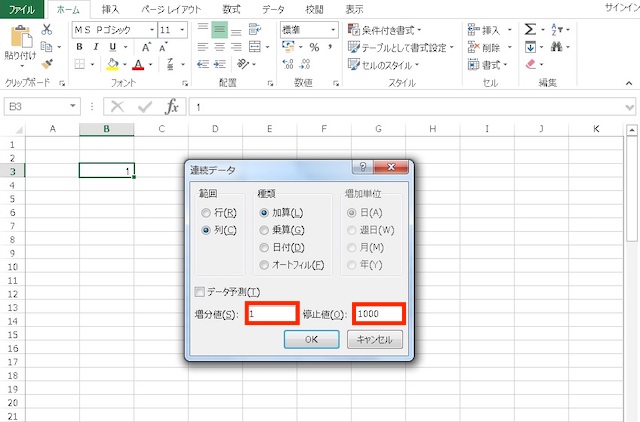Expand the 条件付き書式 dropdown

[x=446, y=30]
